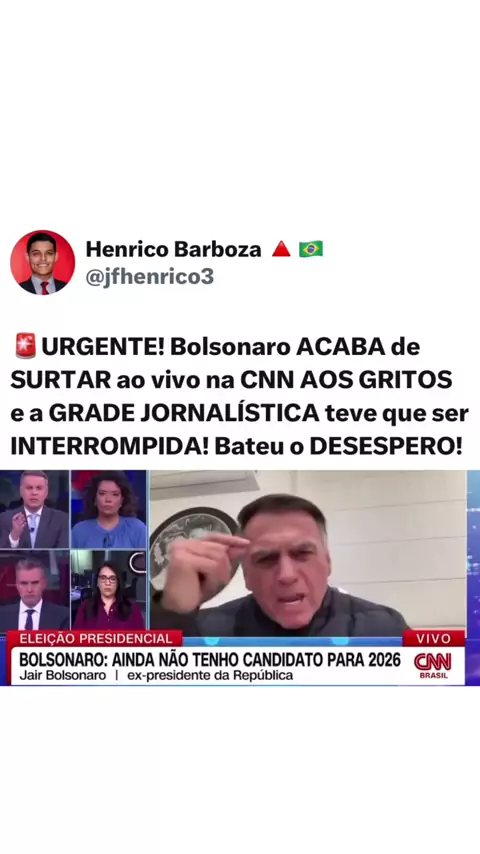Click the red siren emoji before URGENTE
Screen dimensions: 480x854
(x=25, y=347)
